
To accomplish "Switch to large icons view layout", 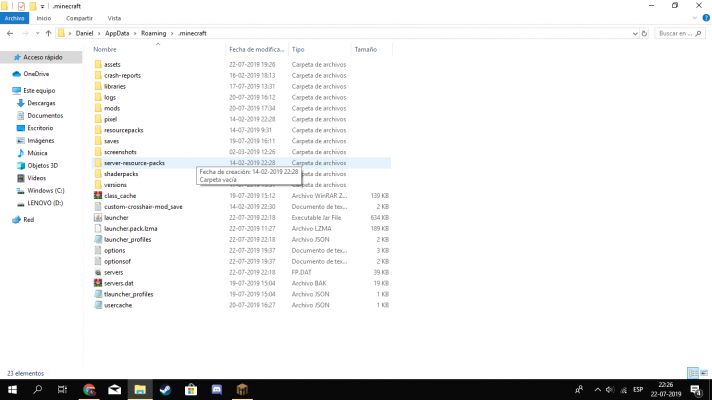I will click(704, 373).
